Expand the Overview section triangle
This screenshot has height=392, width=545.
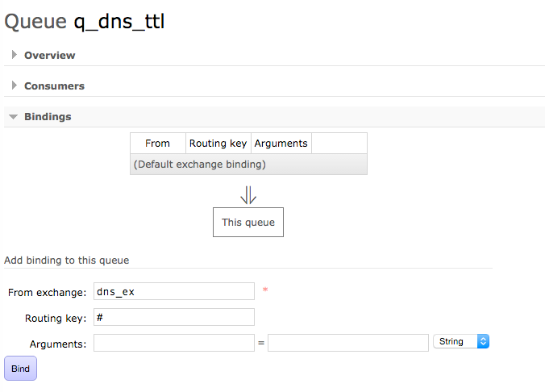coord(15,55)
